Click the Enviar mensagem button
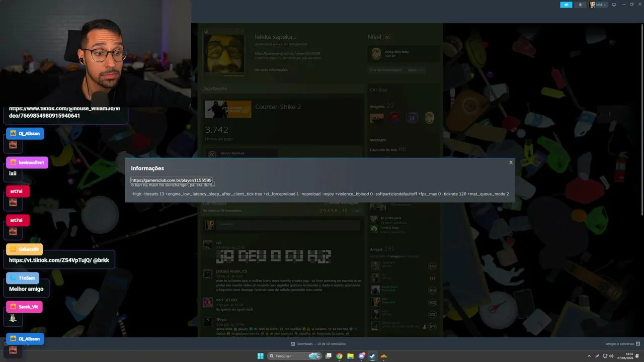 click(x=386, y=70)
